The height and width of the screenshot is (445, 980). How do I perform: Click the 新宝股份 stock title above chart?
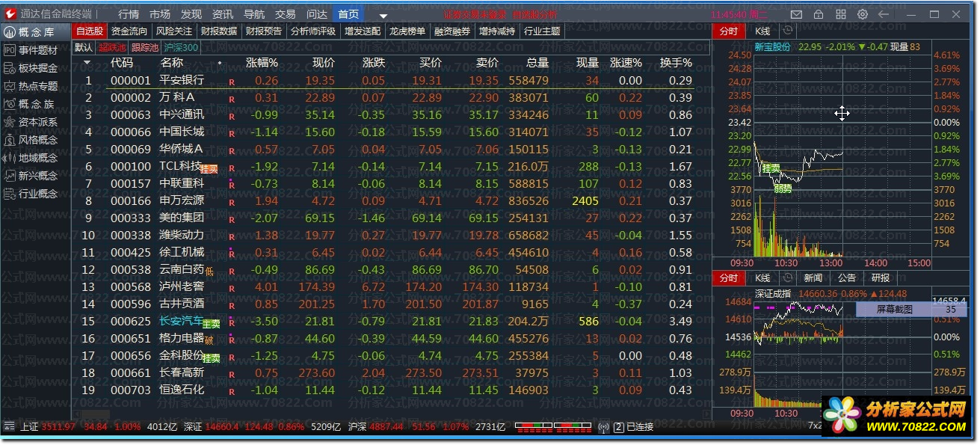click(772, 46)
